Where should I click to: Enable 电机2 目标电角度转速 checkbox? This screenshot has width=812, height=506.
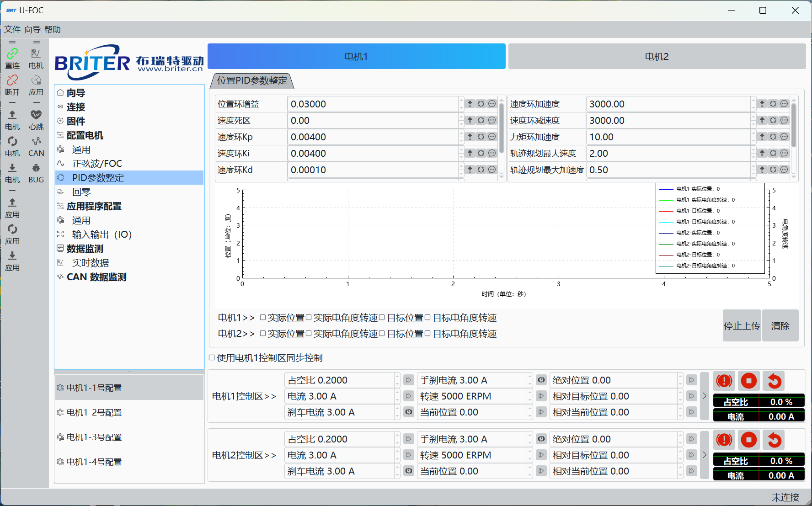coord(427,333)
